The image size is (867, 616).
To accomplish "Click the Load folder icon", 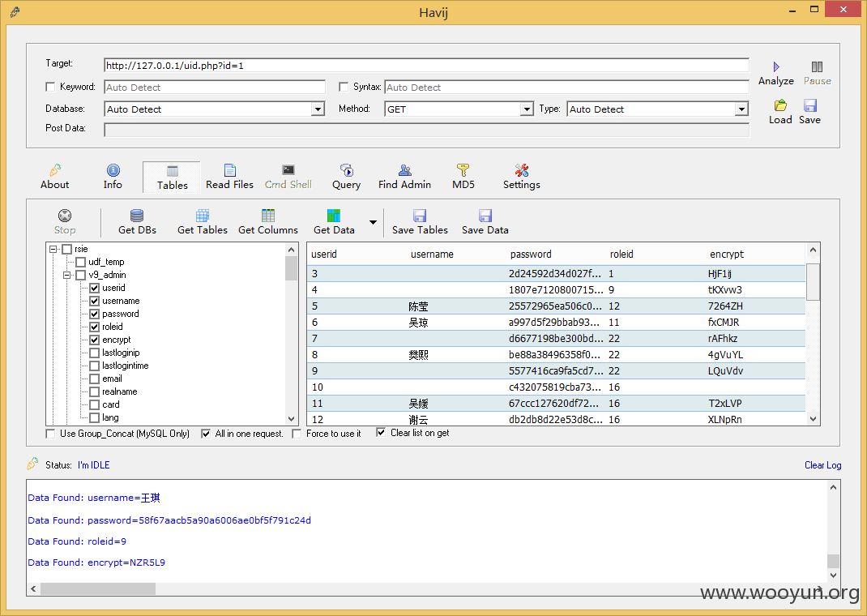I will [780, 105].
